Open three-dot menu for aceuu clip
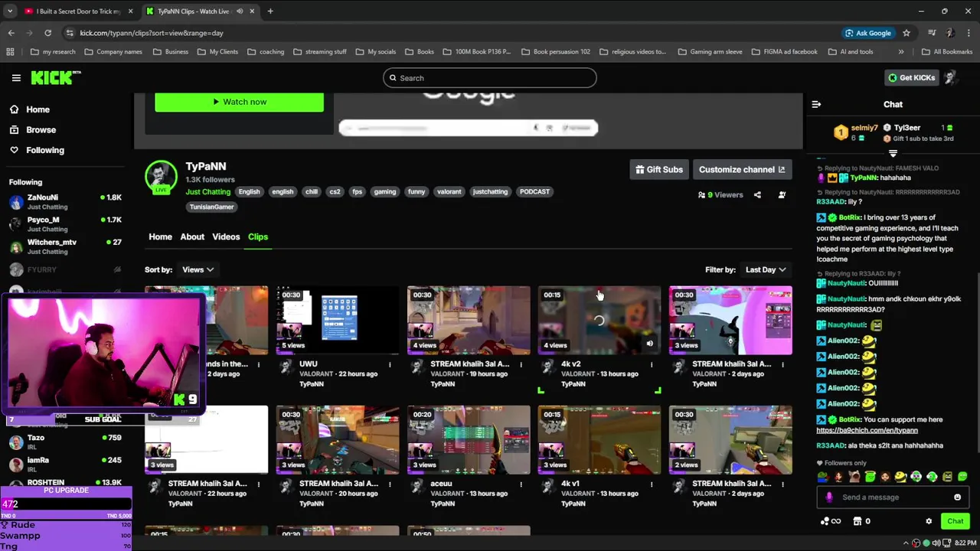The width and height of the screenshot is (980, 551). tap(521, 484)
